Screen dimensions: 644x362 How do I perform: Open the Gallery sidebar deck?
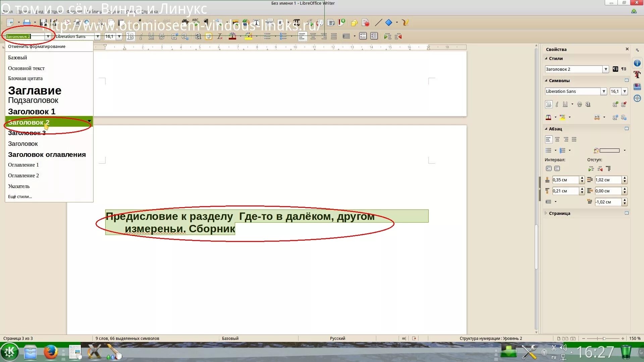coord(637,86)
